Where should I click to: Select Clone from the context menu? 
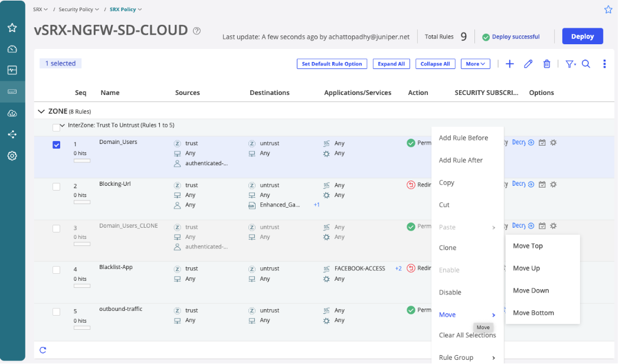tap(447, 247)
